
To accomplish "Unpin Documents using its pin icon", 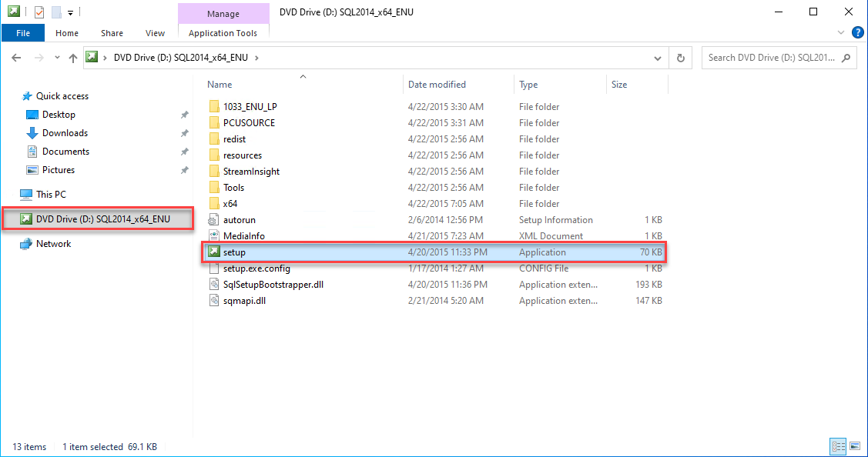I will tap(184, 152).
